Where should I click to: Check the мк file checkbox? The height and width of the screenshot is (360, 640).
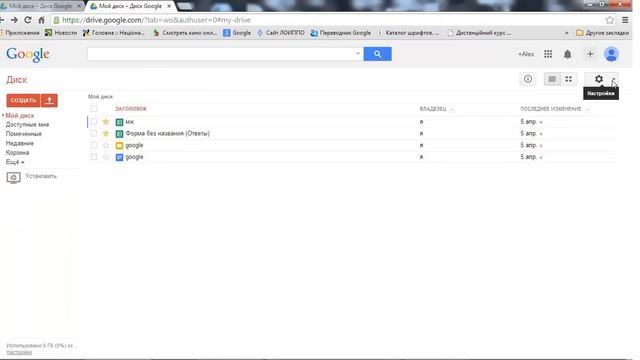[x=94, y=122]
